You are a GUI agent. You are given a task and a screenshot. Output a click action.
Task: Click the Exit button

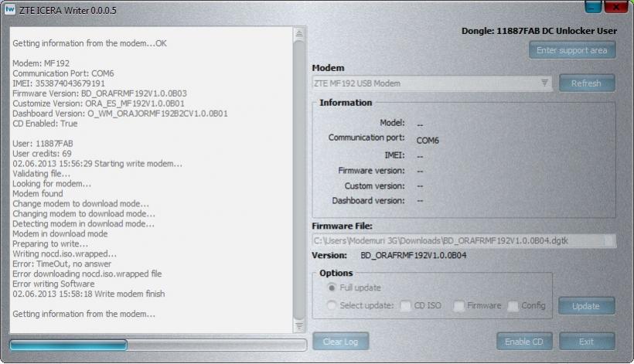tap(587, 342)
